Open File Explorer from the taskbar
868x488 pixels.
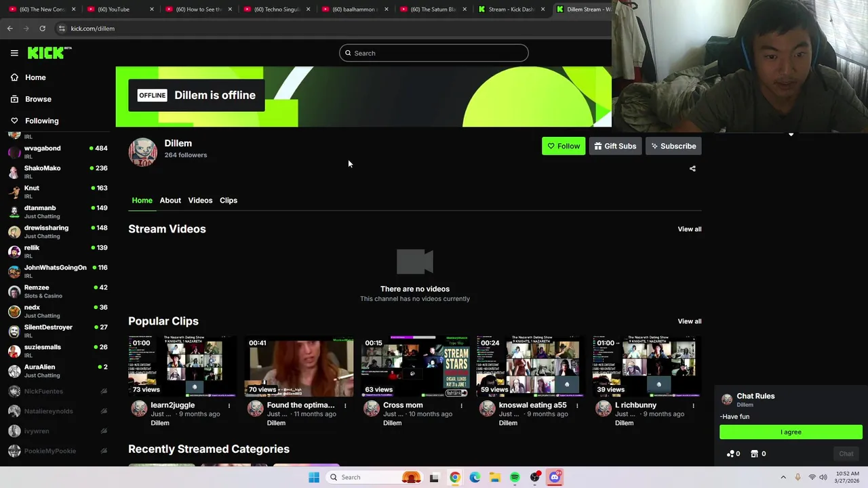pos(495,477)
